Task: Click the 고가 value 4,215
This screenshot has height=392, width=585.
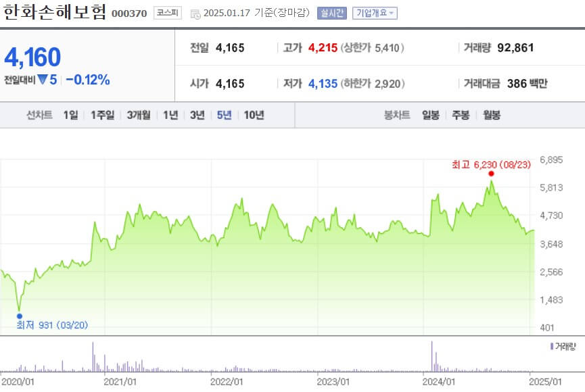Action: pos(323,48)
